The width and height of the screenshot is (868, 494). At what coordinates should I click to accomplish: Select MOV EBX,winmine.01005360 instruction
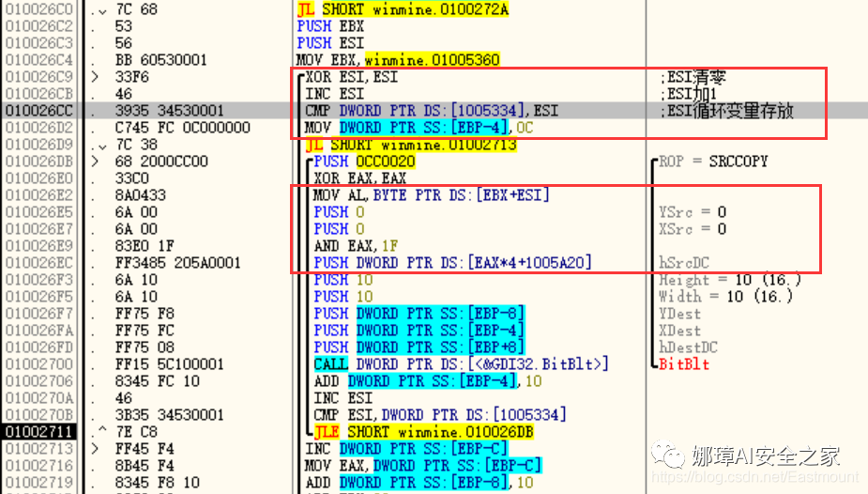pos(398,60)
